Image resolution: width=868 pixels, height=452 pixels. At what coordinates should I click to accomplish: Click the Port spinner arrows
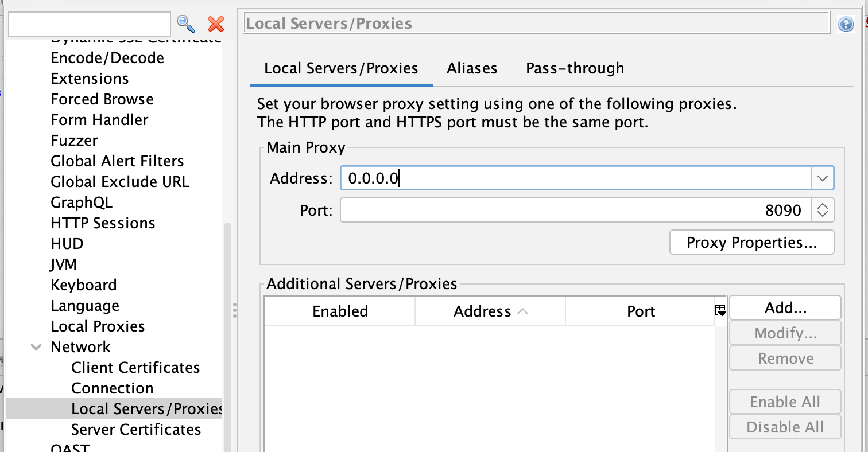(x=822, y=211)
